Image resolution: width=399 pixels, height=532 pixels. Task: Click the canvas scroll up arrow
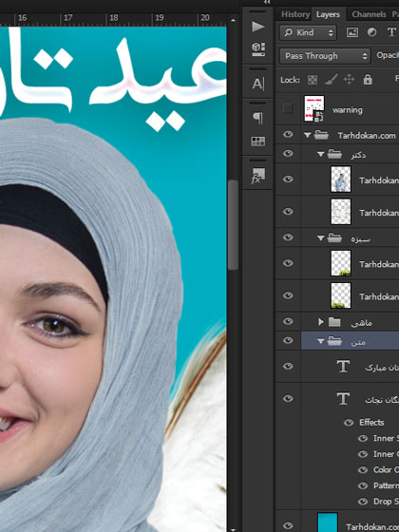(233, 20)
